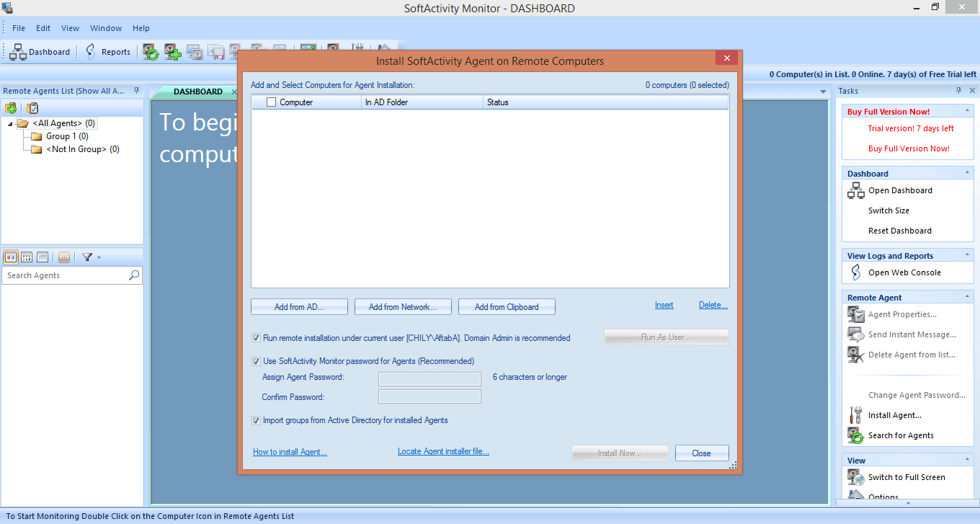Select the large thumbnails view icon
The width and height of the screenshot is (980, 524).
[x=11, y=257]
